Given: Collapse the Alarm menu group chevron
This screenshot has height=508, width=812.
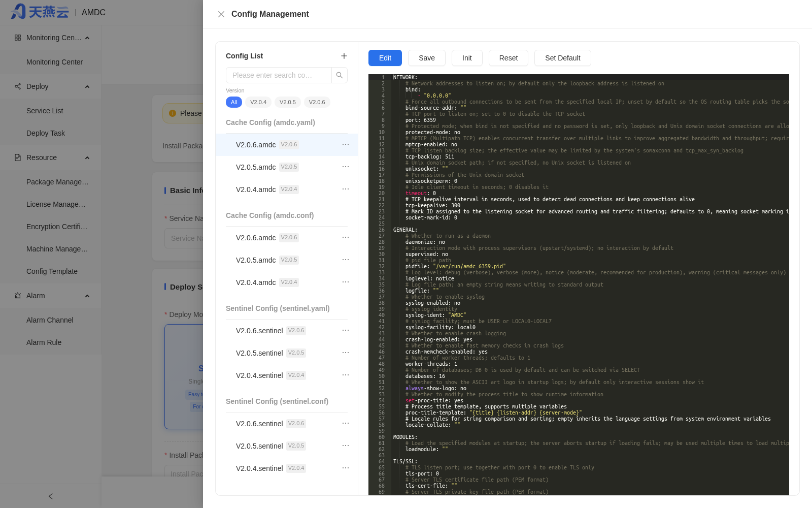Looking at the screenshot, I should coord(87,296).
